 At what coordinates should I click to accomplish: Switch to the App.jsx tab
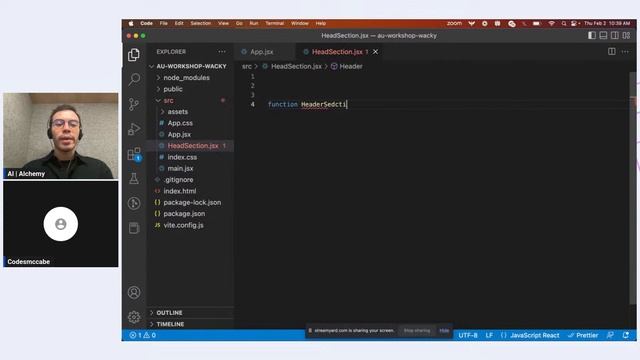[x=261, y=52]
